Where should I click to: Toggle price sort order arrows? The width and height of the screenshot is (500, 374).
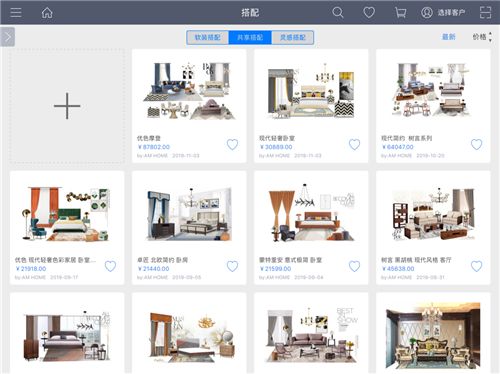(490, 37)
